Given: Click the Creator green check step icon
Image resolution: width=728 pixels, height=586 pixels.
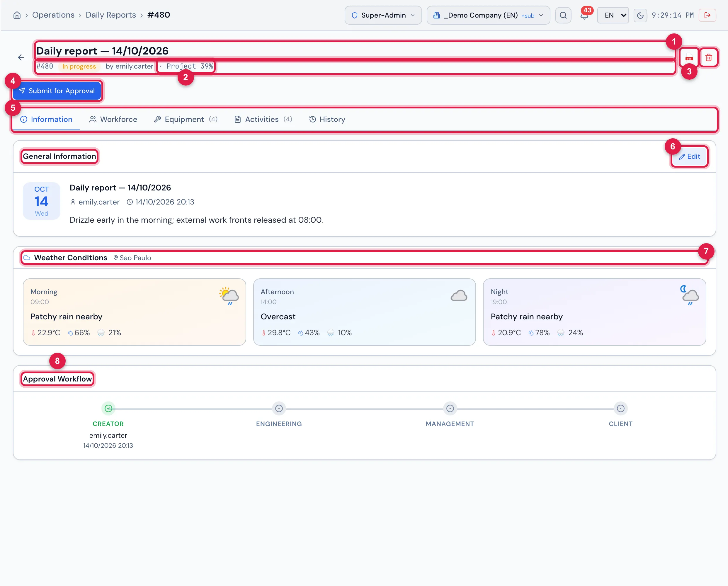Looking at the screenshot, I should (108, 408).
